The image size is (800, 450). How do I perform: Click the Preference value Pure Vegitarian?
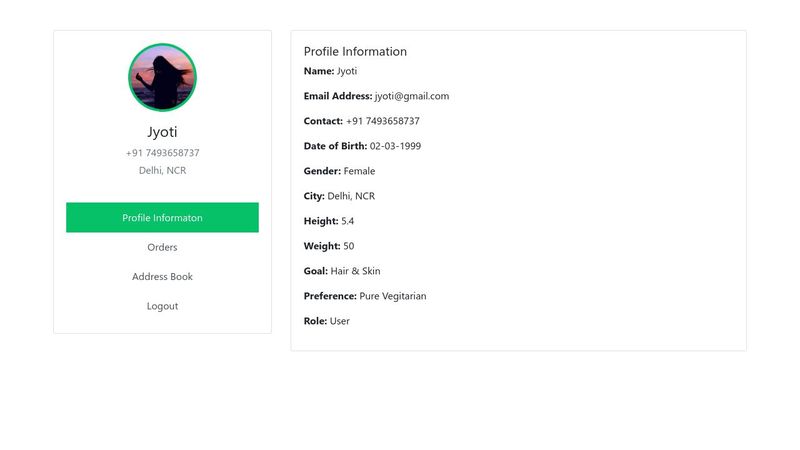click(393, 296)
